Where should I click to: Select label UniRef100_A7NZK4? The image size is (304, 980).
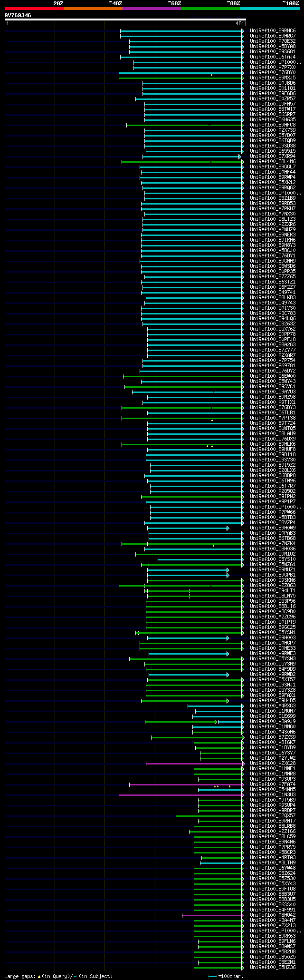click(x=273, y=544)
